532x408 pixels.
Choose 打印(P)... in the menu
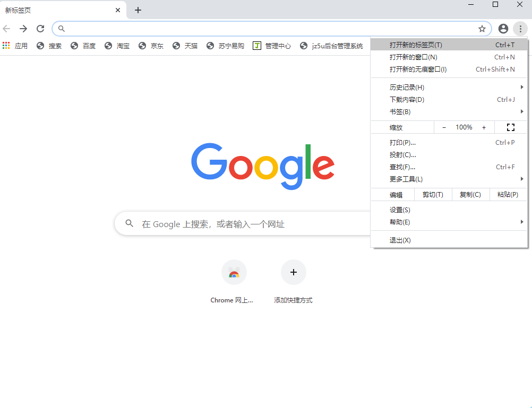[x=449, y=143]
